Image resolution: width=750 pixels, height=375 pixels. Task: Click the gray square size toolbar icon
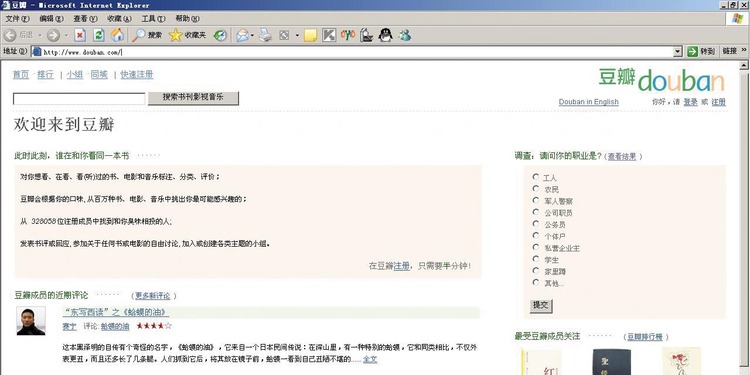[284, 35]
